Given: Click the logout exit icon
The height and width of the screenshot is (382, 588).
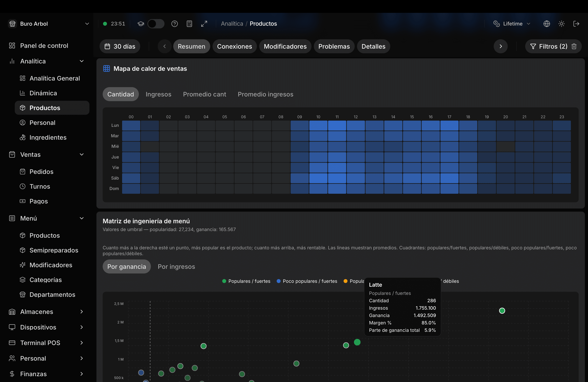Looking at the screenshot, I should pyautogui.click(x=576, y=24).
